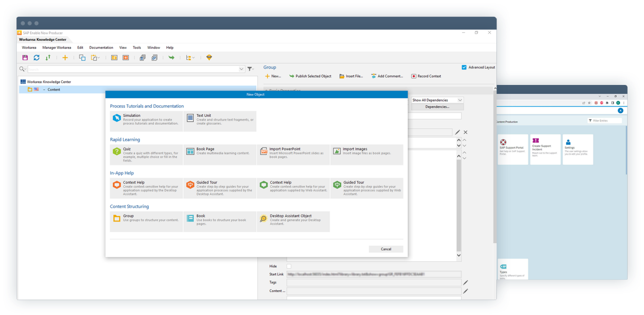Click the Copy toolbar icon
This screenshot has height=315, width=644.
[x=82, y=58]
